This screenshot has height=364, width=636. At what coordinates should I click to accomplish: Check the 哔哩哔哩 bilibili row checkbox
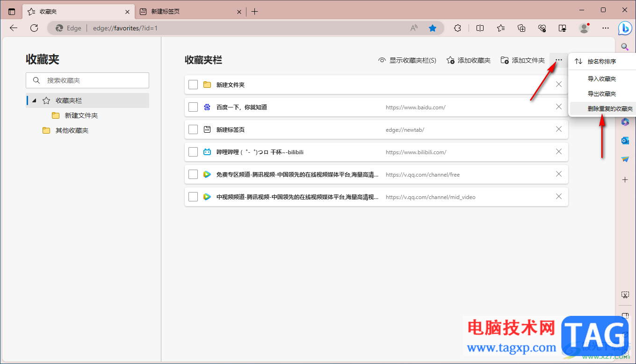click(x=193, y=152)
